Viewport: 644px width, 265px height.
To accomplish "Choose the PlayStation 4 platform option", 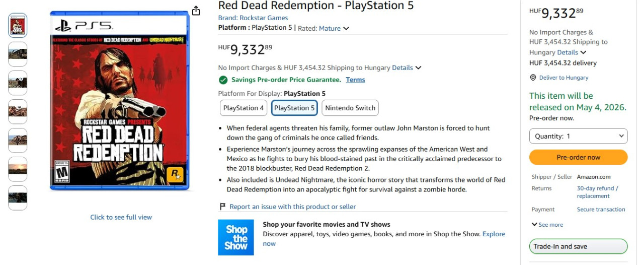I will (x=244, y=108).
